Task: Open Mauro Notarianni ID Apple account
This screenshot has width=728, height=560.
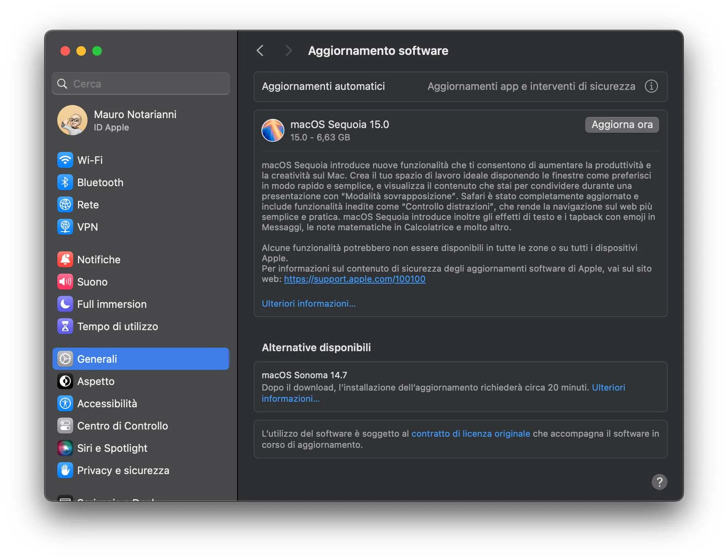Action: (141, 120)
